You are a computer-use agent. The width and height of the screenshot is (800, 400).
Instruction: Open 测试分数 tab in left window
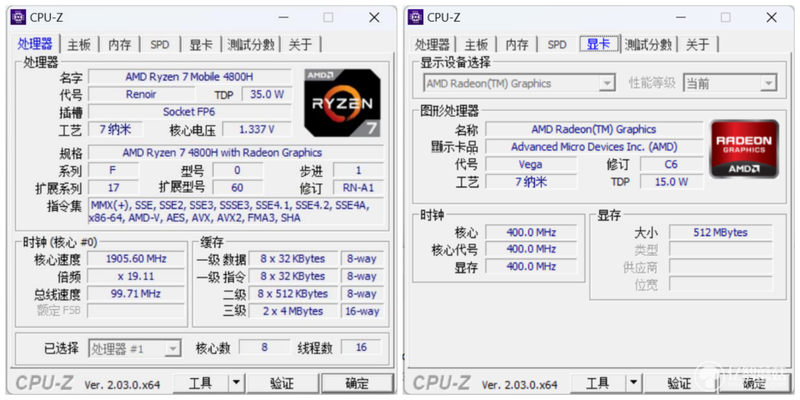(251, 45)
